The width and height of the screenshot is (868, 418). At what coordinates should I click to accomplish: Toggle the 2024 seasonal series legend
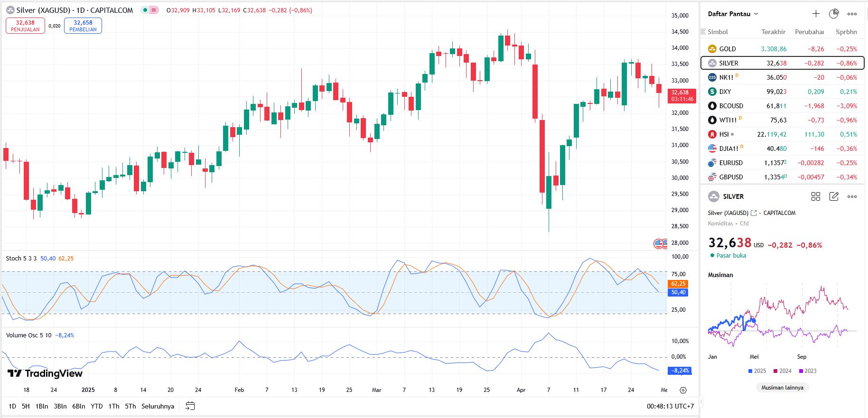tap(783, 371)
